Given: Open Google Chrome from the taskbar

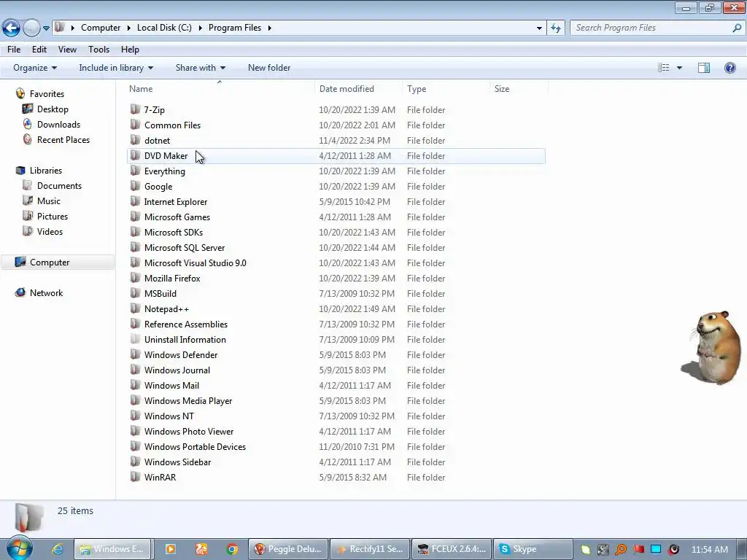Looking at the screenshot, I should [x=232, y=549].
